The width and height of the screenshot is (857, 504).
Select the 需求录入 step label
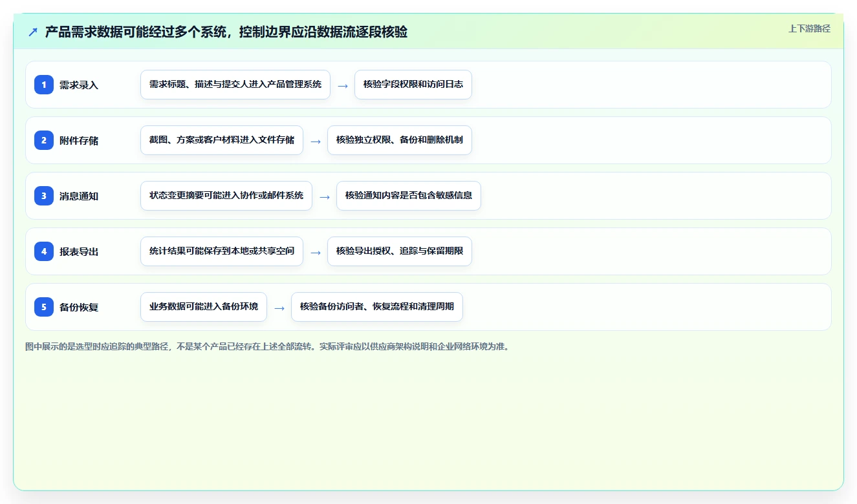79,85
